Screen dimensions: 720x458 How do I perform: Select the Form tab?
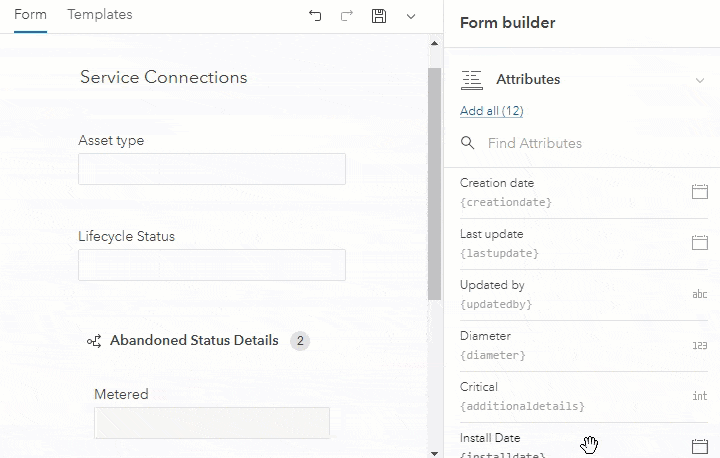point(30,15)
